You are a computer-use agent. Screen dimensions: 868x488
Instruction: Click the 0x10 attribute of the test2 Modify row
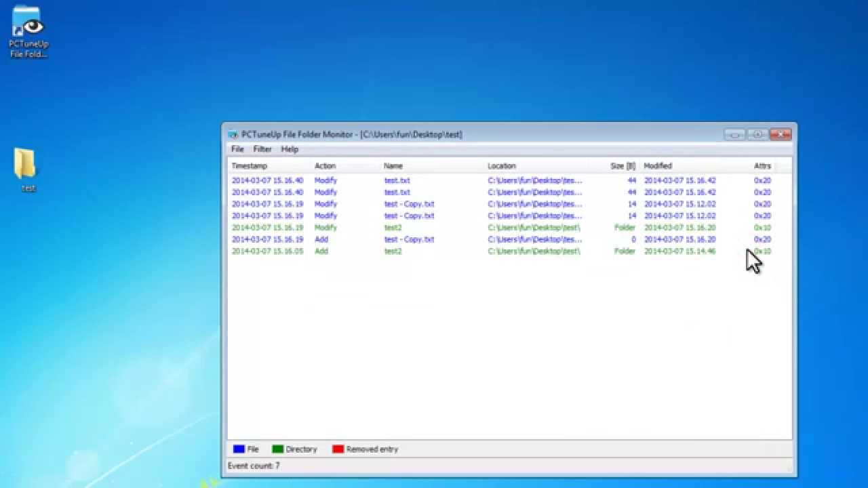click(x=762, y=228)
